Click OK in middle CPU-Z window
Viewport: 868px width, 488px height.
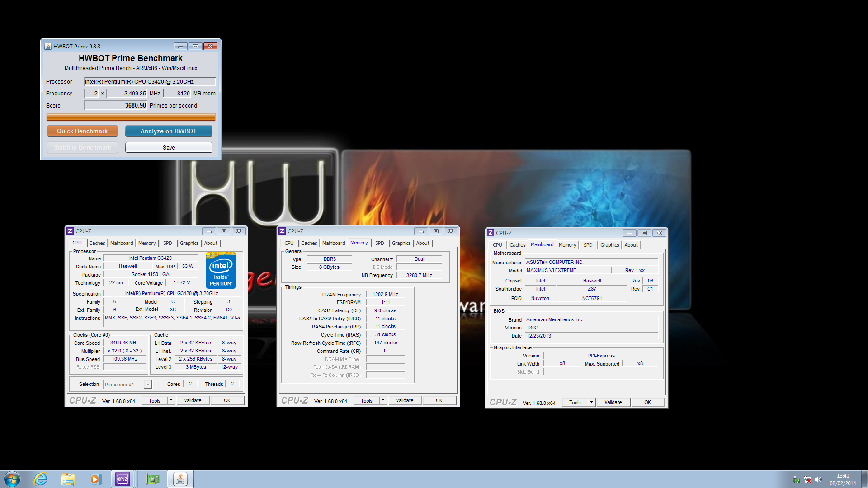tap(439, 400)
